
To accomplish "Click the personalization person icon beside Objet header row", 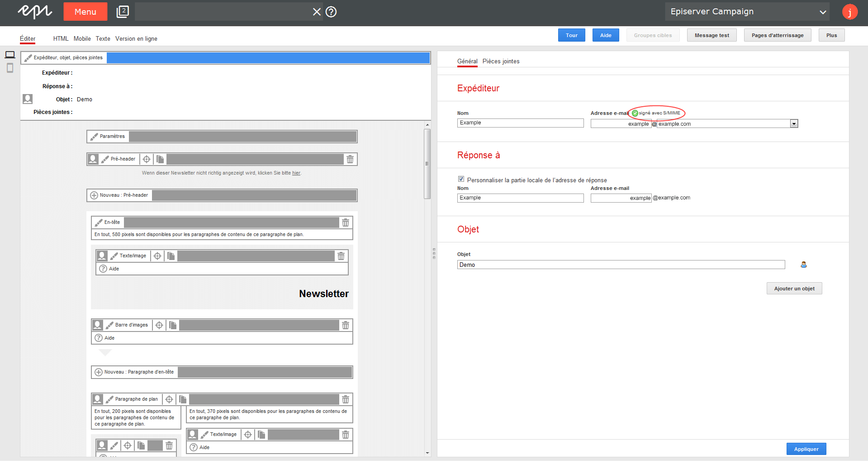I will 28,99.
